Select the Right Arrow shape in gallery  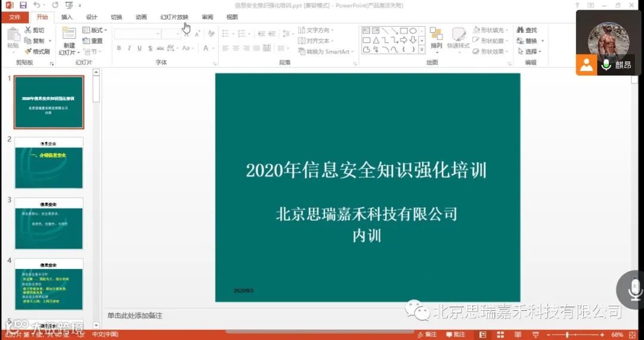click(x=404, y=40)
